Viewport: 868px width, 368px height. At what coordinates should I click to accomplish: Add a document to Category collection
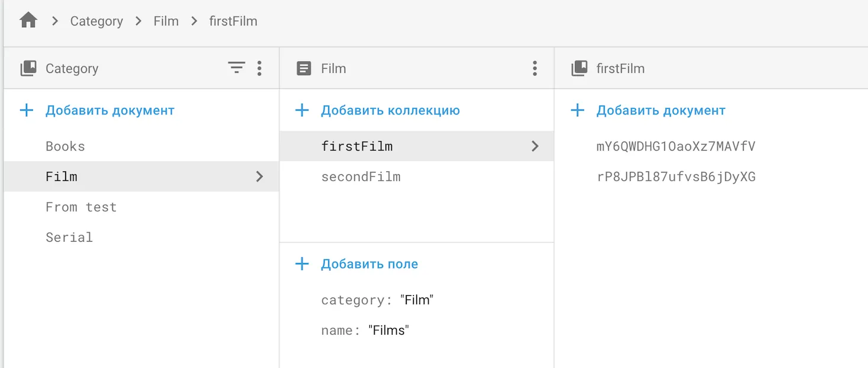[x=110, y=110]
